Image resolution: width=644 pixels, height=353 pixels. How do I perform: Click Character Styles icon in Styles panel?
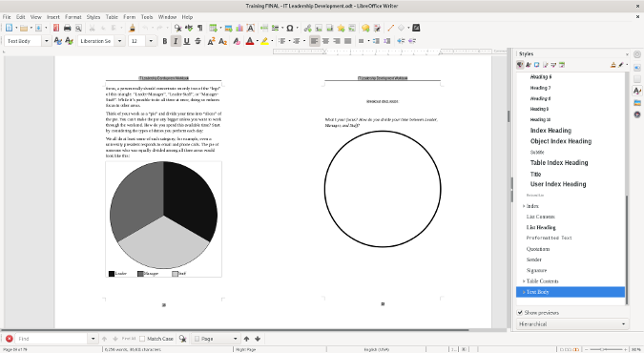pyautogui.click(x=529, y=65)
